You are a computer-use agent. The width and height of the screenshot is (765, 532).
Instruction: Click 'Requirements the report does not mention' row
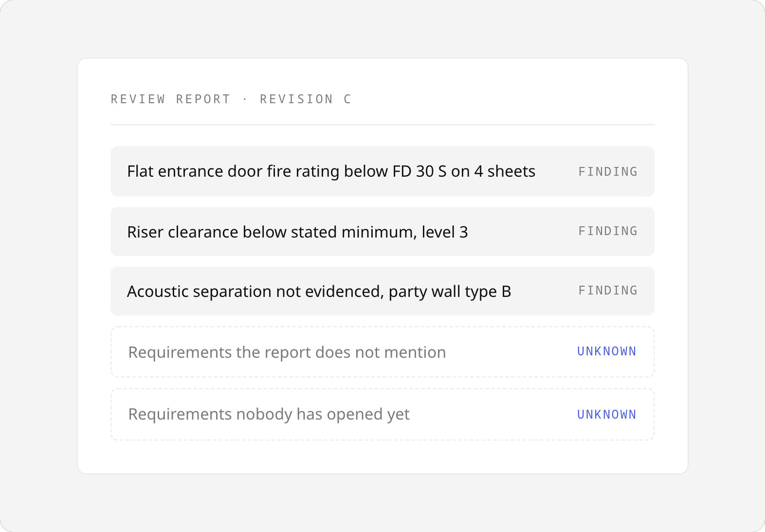(x=382, y=352)
